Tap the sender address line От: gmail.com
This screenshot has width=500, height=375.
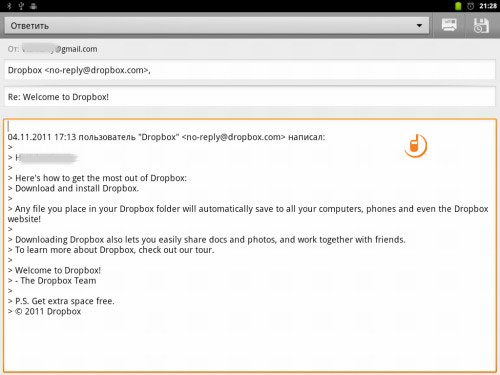click(x=53, y=49)
